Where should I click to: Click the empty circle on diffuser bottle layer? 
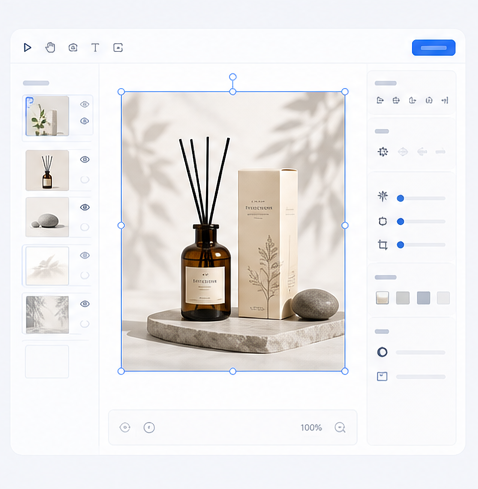[85, 180]
